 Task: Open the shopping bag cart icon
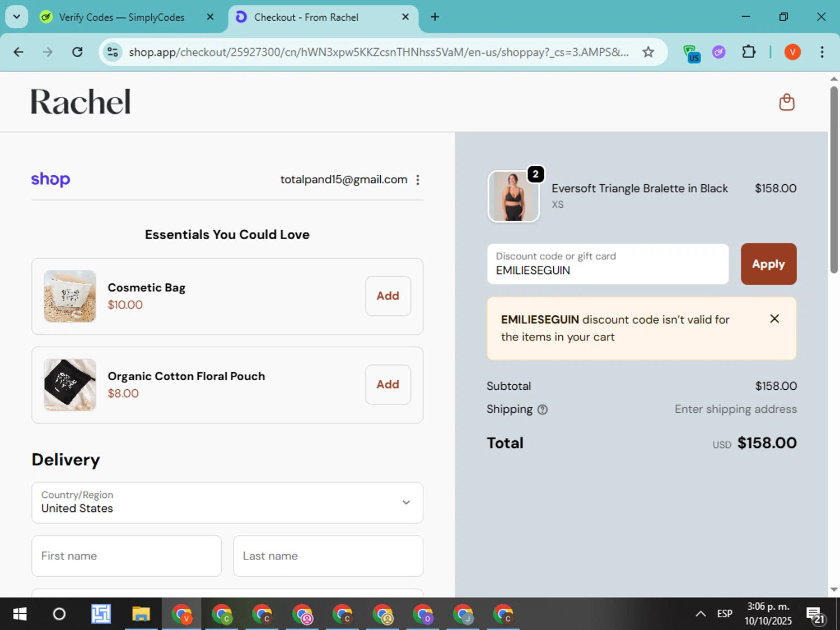787,102
